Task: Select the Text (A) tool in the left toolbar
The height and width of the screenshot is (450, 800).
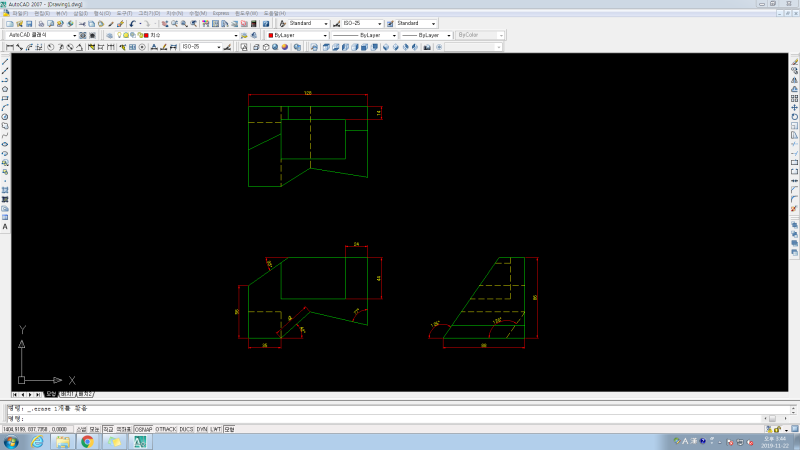Action: 5,226
